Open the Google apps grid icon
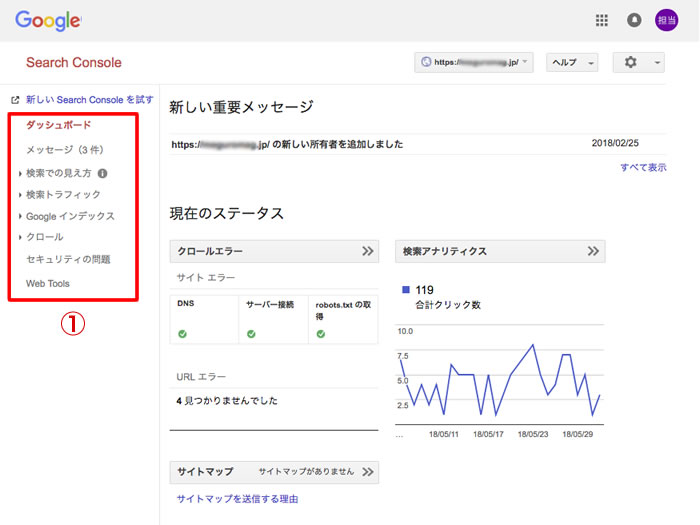 coord(601,20)
